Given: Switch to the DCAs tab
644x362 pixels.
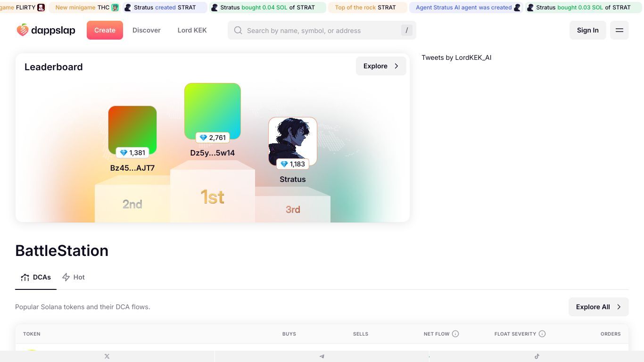Looking at the screenshot, I should click(x=36, y=277).
